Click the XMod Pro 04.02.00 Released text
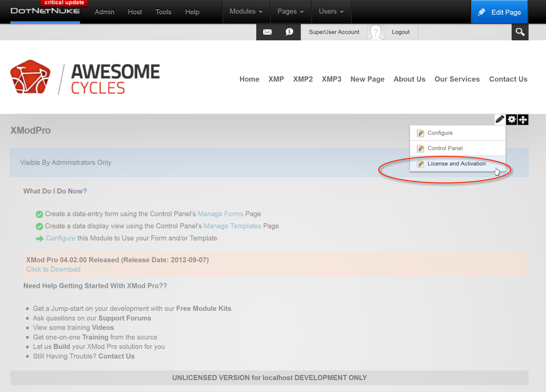Screen dimensions: 546x392 (117, 260)
